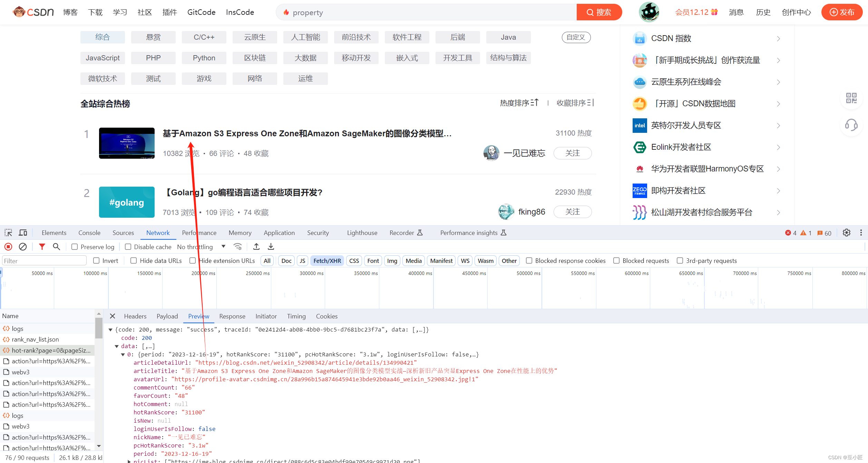Click the record network log icon
This screenshot has height=463, width=868.
[8, 247]
